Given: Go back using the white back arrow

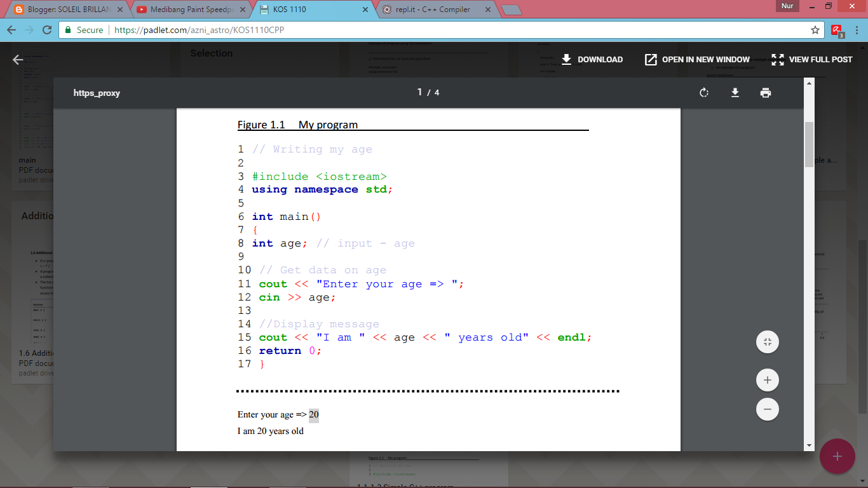Looking at the screenshot, I should tap(17, 59).
